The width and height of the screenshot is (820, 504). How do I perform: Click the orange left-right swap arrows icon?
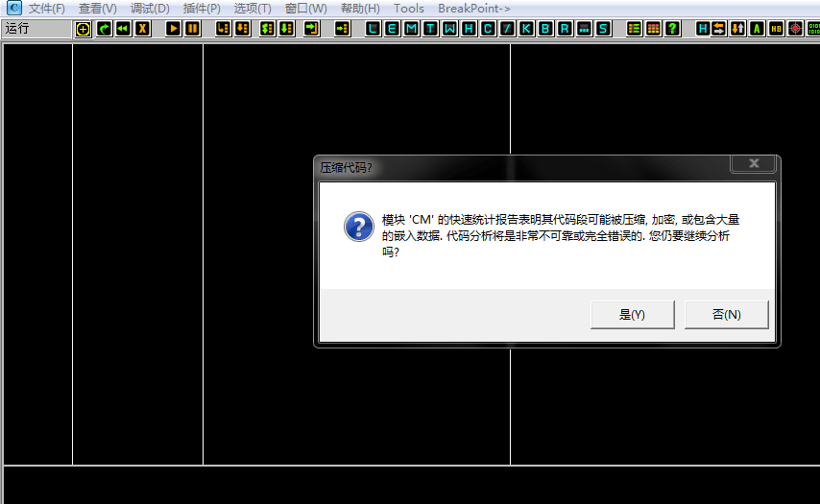(x=719, y=29)
